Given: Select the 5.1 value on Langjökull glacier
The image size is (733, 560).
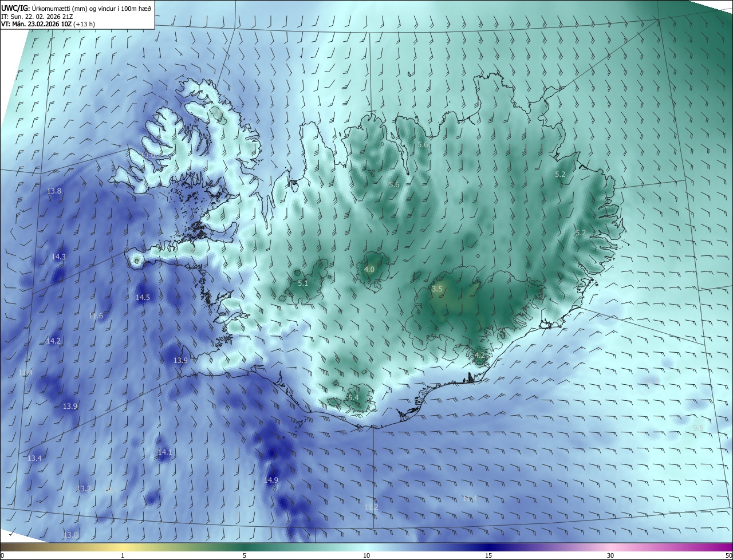Looking at the screenshot, I should pos(303,283).
